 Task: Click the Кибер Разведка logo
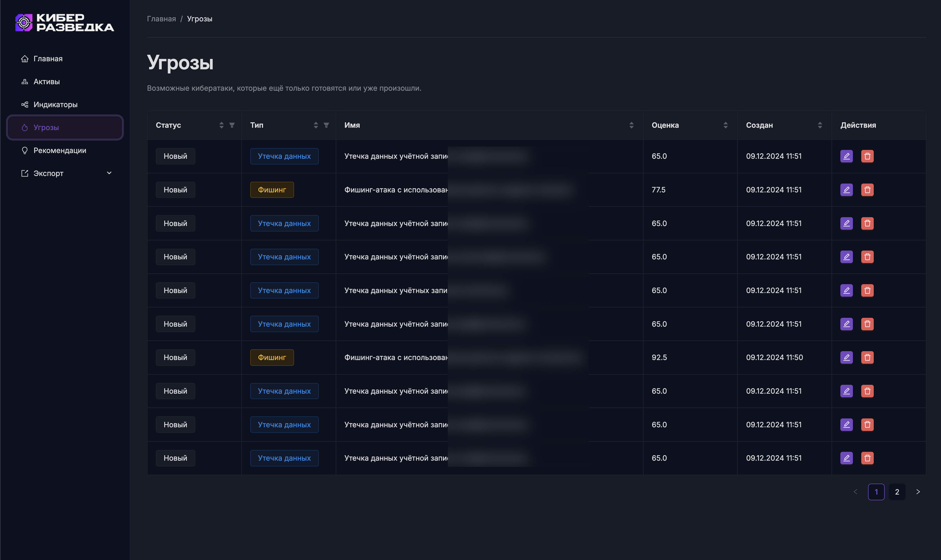click(65, 23)
